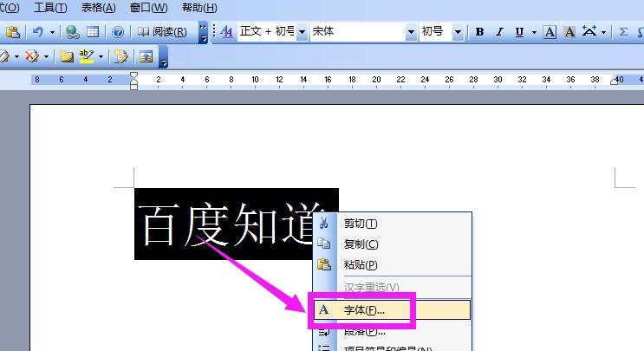Open the 工具(T) menu
The height and width of the screenshot is (351, 644).
point(50,8)
